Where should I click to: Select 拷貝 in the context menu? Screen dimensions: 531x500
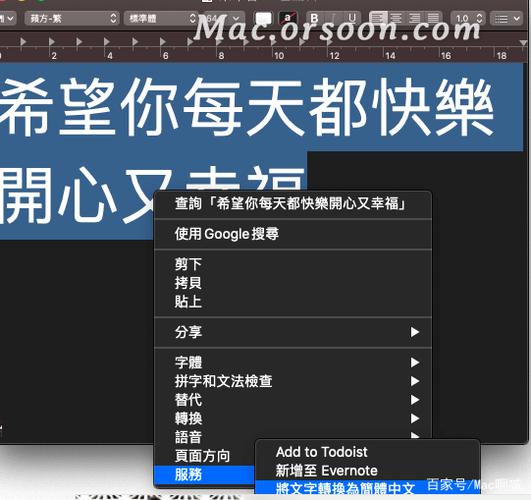click(293, 283)
